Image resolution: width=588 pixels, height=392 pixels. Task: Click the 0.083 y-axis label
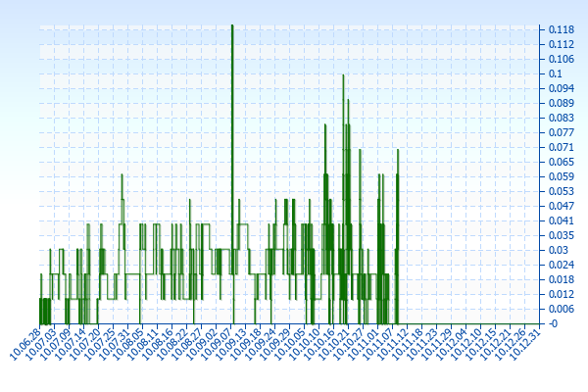(562, 118)
